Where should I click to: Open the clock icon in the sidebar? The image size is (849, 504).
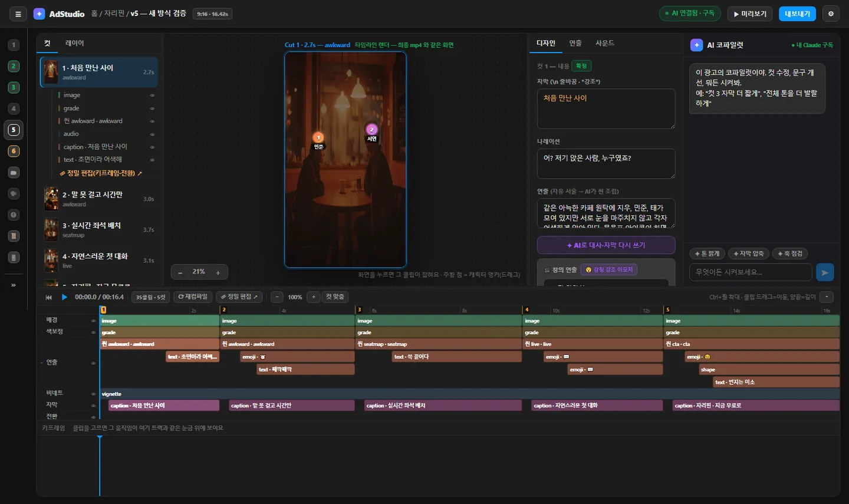(14, 215)
